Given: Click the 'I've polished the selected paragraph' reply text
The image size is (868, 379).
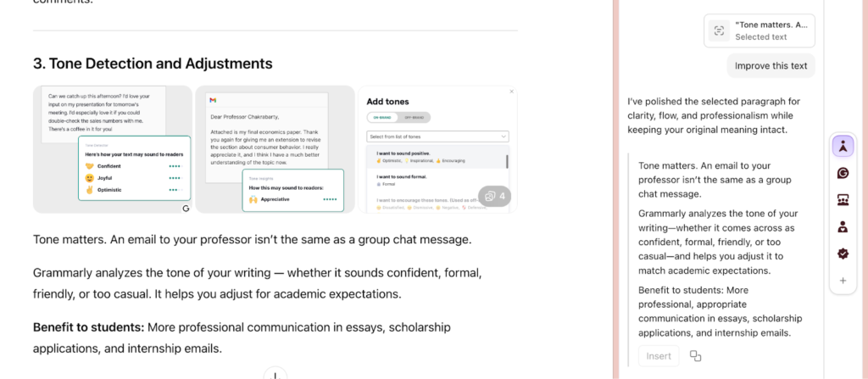Looking at the screenshot, I should pyautogui.click(x=714, y=116).
